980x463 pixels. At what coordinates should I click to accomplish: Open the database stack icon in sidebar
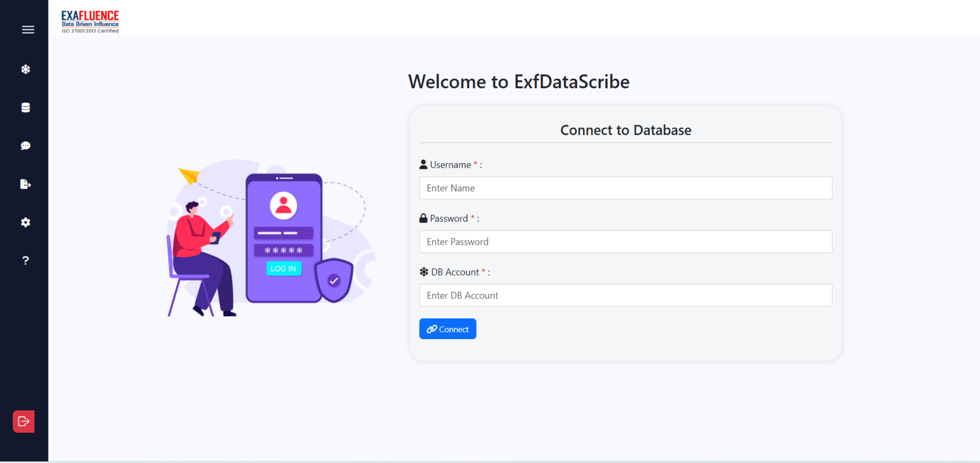point(26,108)
